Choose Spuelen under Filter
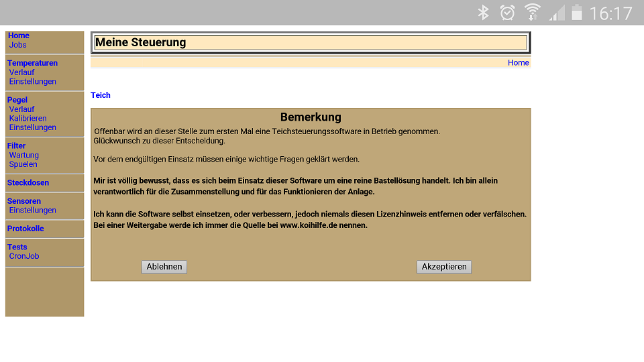 pyautogui.click(x=23, y=164)
